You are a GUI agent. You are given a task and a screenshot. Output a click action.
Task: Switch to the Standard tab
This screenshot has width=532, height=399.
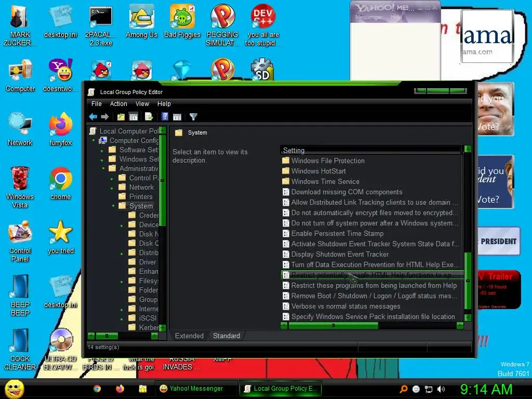pos(227,336)
